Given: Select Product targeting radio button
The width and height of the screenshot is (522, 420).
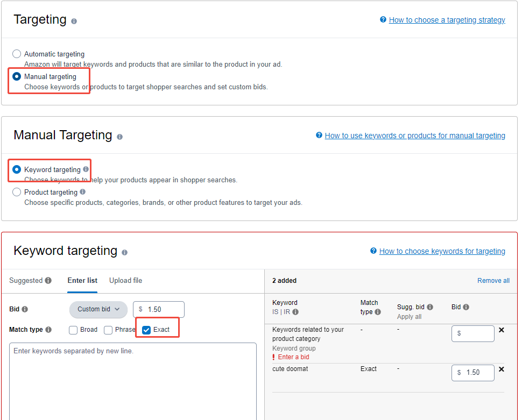Looking at the screenshot, I should click(x=17, y=192).
